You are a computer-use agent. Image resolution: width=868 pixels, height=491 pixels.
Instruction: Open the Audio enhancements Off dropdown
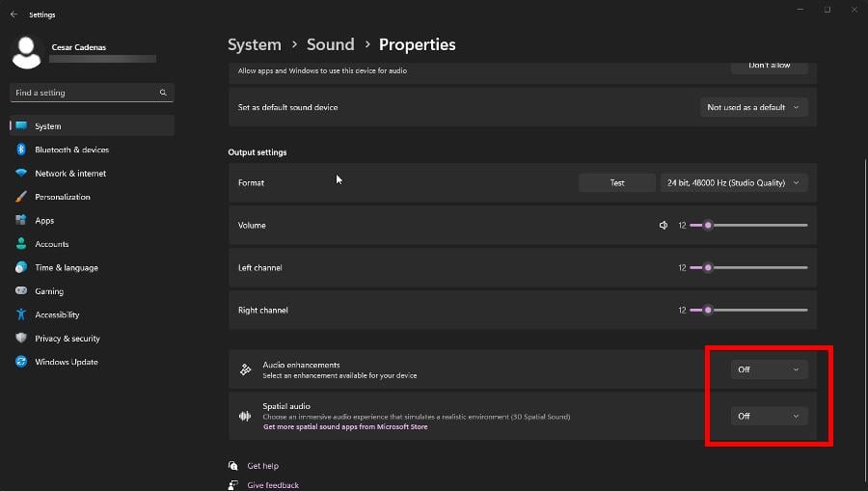click(x=769, y=369)
